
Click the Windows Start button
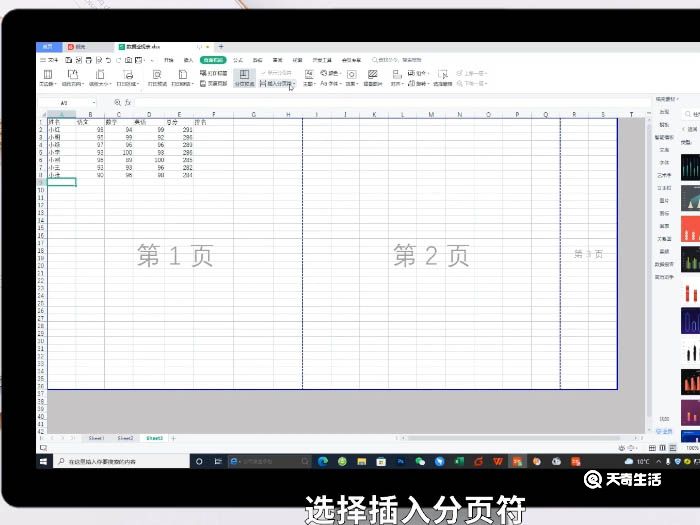pyautogui.click(x=43, y=462)
